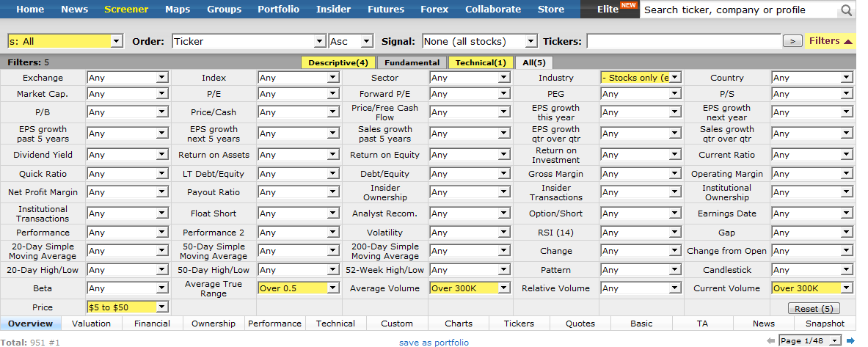The image size is (868, 347).
Task: Go to next page with the right arrow
Action: [850, 340]
